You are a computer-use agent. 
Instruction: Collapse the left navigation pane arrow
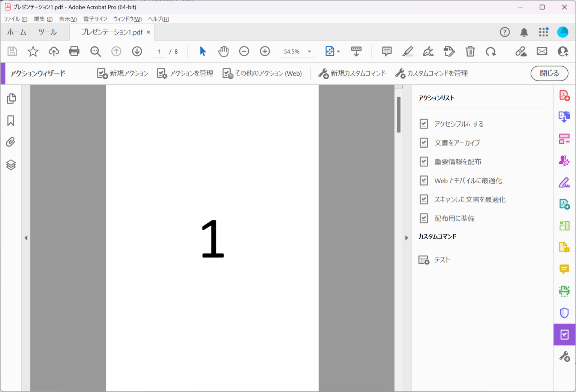[x=26, y=237]
